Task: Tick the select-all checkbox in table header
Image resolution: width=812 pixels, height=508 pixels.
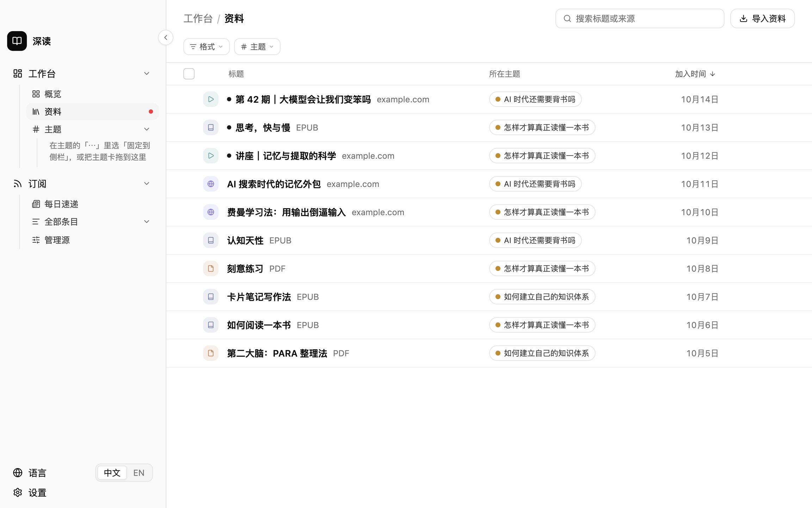Action: 189,74
